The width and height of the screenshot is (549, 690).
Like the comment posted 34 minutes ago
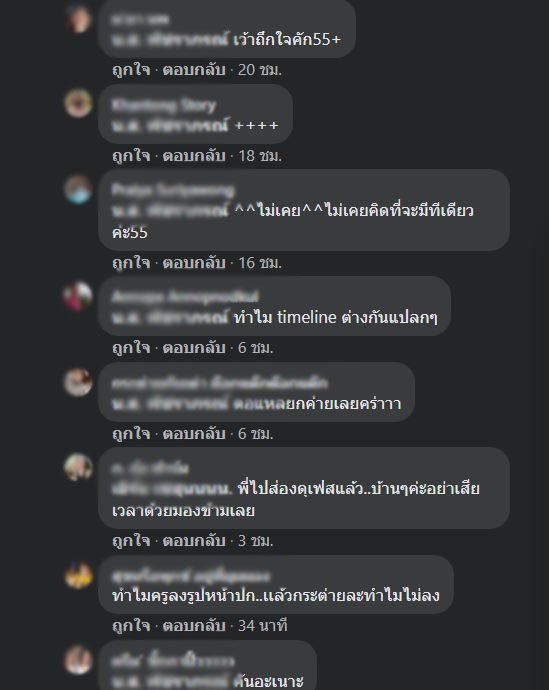pyautogui.click(x=131, y=625)
